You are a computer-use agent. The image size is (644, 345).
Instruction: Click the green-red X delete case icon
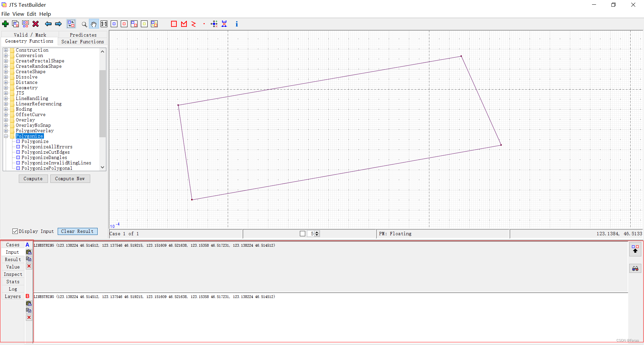click(36, 24)
